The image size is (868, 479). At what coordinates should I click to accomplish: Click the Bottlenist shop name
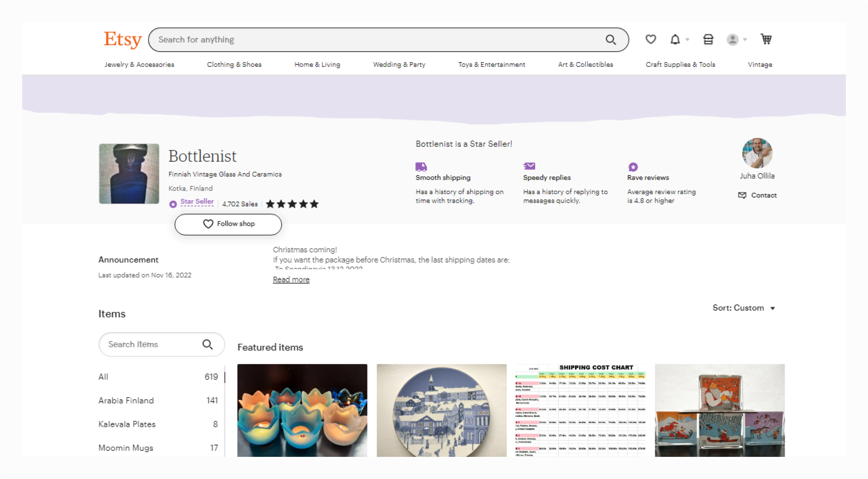(x=202, y=156)
